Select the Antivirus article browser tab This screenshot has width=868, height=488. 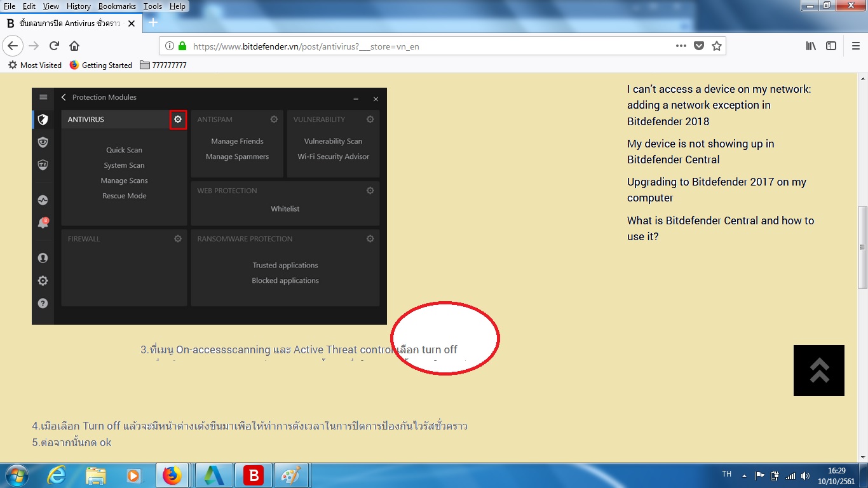coord(71,24)
